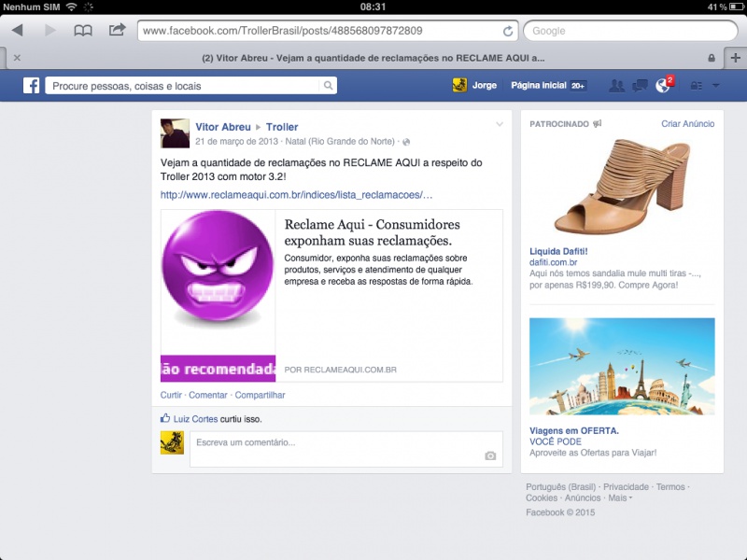747x560 pixels.
Task: Click the commenter avatar beside the comment box
Action: click(x=172, y=442)
